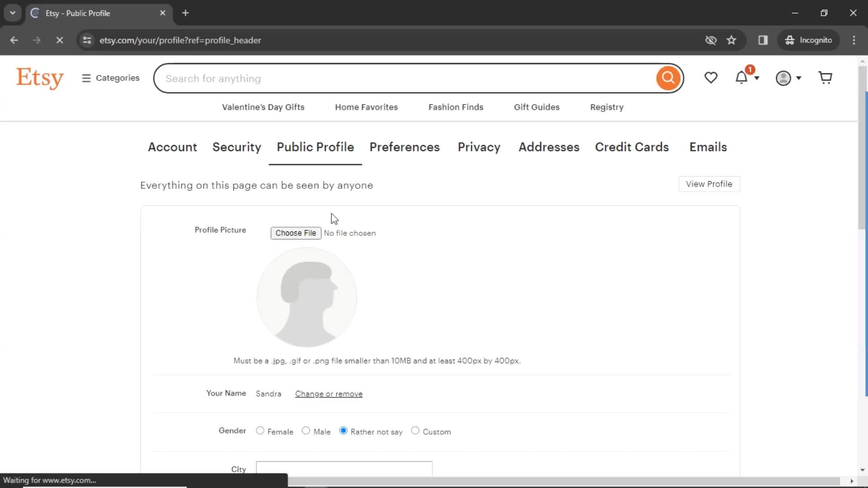Click the shopping cart icon
Screen dimensions: 868x488
pyautogui.click(x=828, y=77)
